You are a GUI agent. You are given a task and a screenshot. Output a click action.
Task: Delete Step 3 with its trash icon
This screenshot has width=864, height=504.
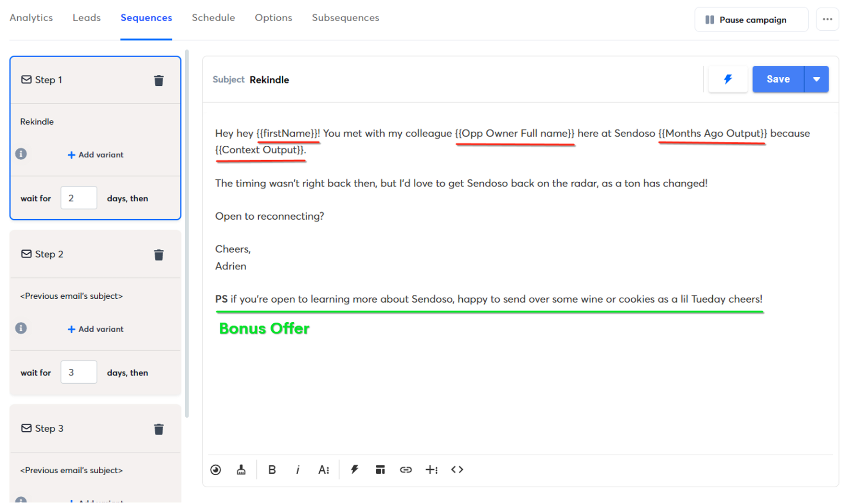(x=158, y=429)
